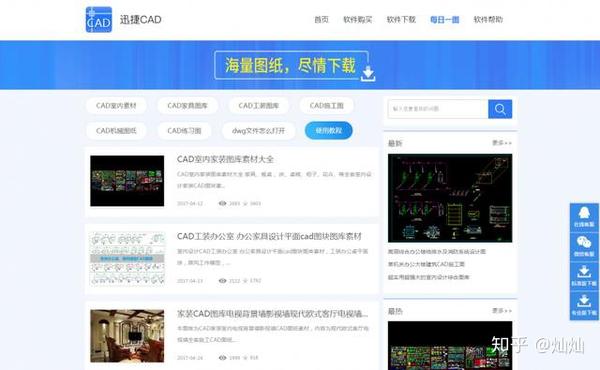Click the blue magnifier search button

click(x=500, y=109)
